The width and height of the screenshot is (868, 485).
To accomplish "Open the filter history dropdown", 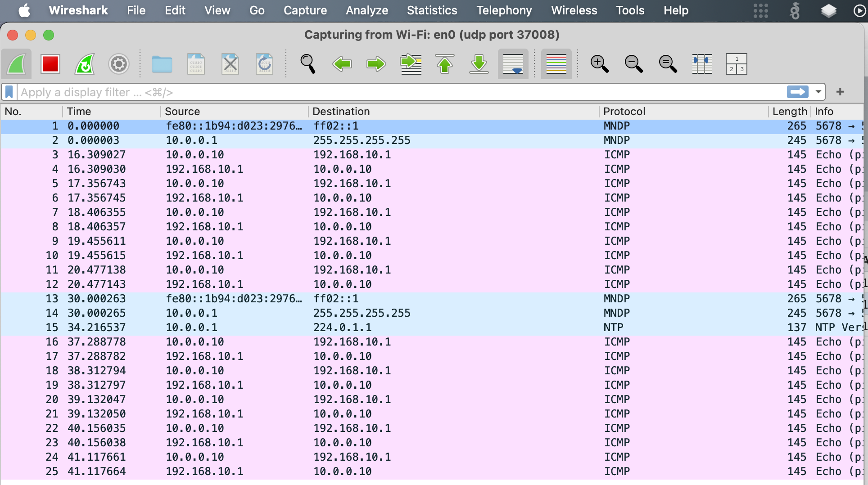I will coord(818,92).
